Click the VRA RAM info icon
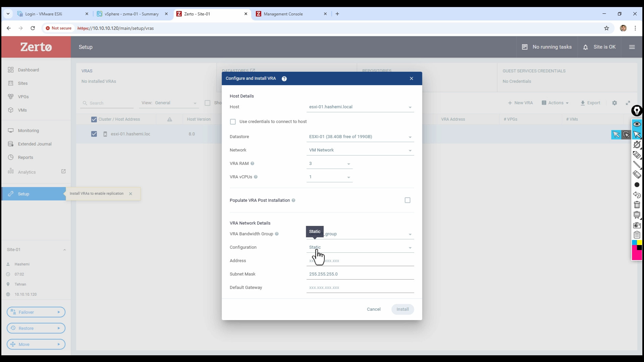This screenshot has width=644, height=362. coord(253,164)
